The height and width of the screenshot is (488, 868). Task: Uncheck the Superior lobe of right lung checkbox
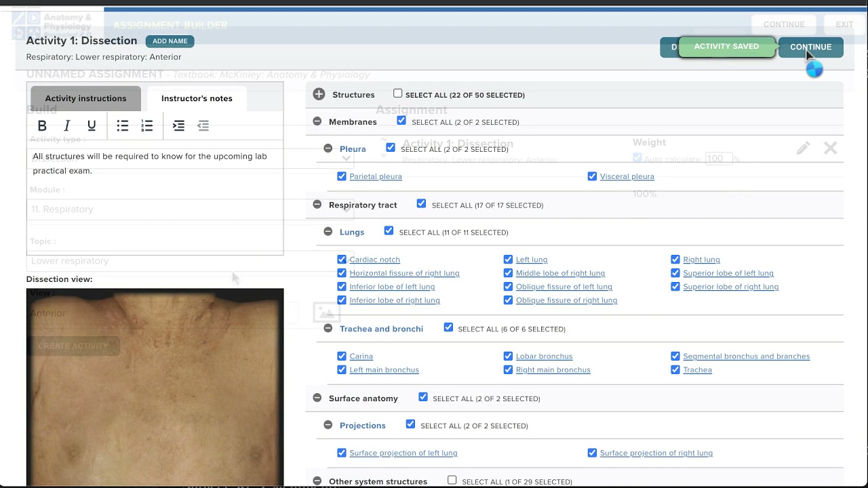[675, 287]
